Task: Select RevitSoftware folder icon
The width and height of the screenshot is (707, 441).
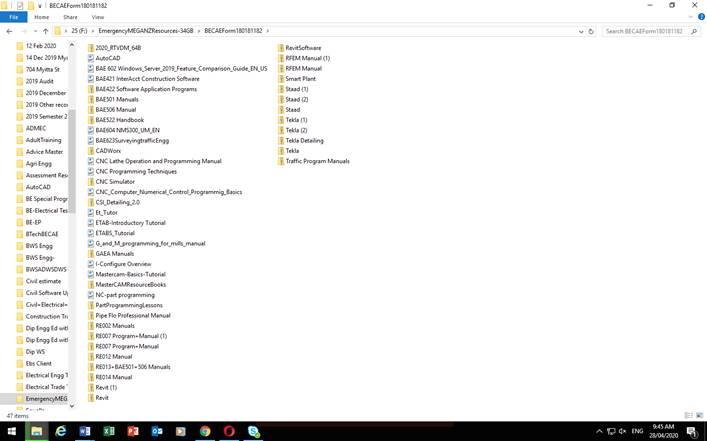Action: [281, 48]
